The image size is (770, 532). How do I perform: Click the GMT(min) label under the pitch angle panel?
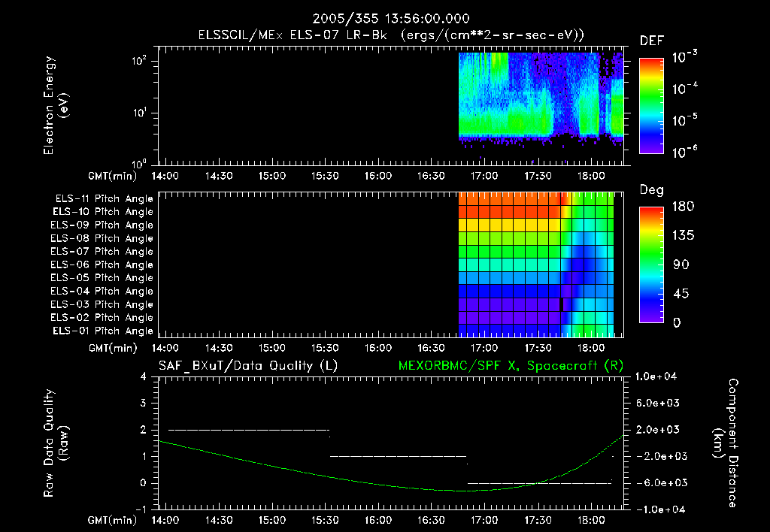(113, 349)
